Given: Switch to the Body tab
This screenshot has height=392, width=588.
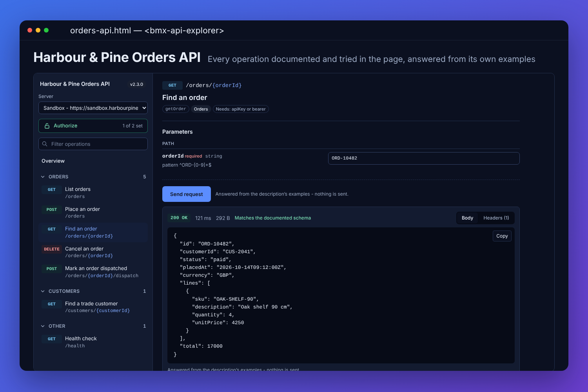Looking at the screenshot, I should point(467,218).
